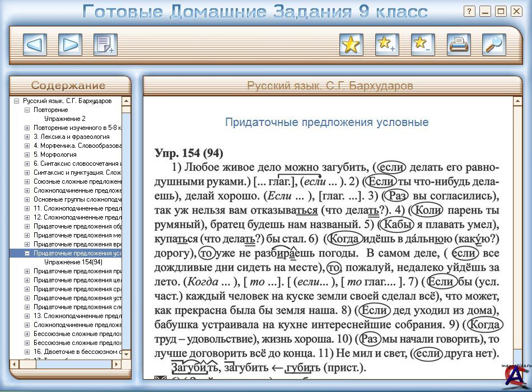Select 12. Сложноподчиненные tree item

[77, 217]
